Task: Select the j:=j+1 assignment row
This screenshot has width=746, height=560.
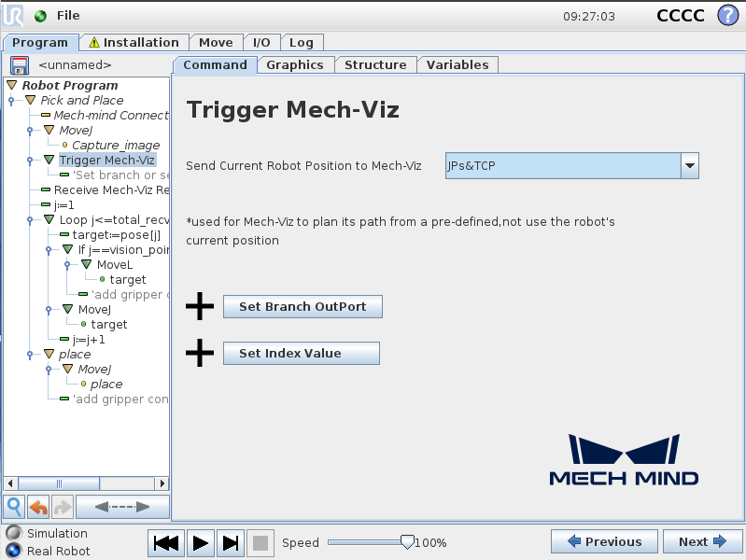Action: [89, 339]
